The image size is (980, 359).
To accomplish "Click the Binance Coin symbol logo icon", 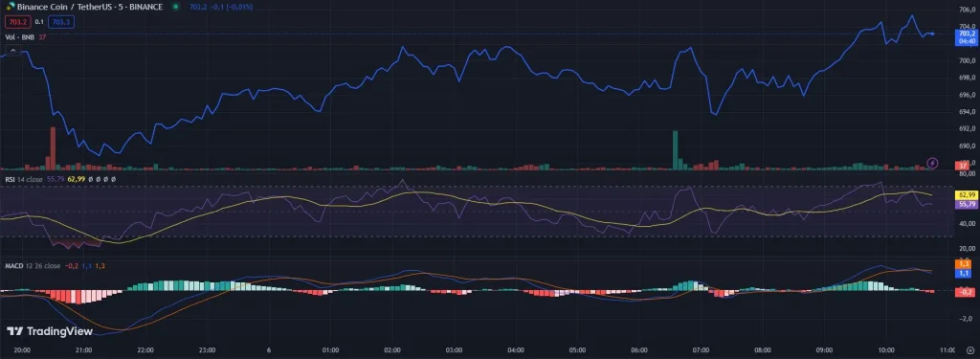I will (10, 7).
